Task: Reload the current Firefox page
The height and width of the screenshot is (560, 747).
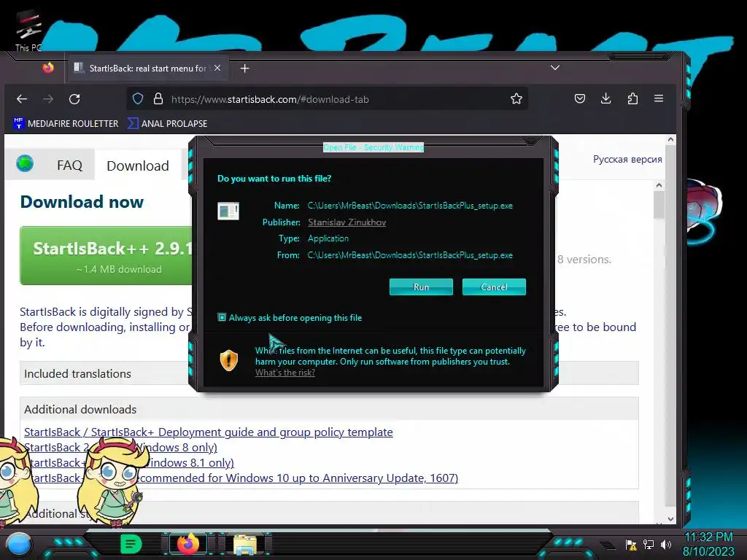Action: point(74,99)
